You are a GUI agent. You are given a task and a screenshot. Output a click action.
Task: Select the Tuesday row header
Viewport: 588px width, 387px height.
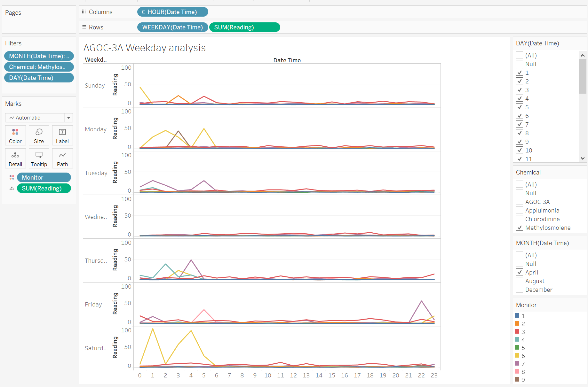pyautogui.click(x=96, y=173)
